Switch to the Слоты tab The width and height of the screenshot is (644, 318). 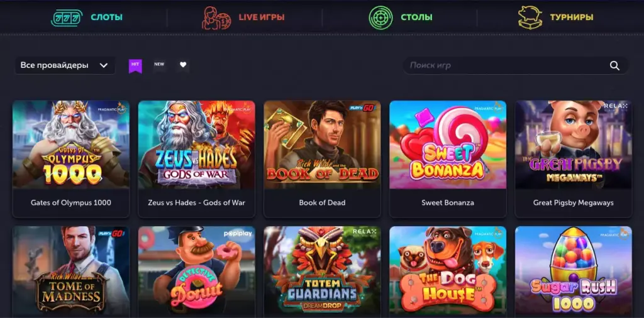coord(106,17)
